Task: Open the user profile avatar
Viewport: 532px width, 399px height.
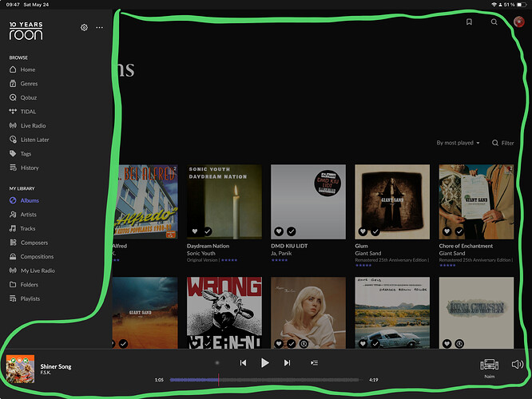Action: 518,22
